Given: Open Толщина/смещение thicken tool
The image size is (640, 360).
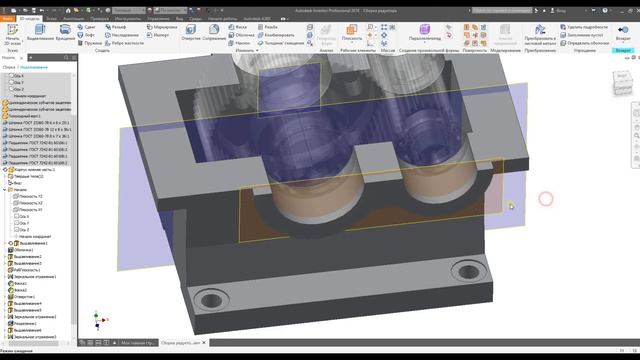Looking at the screenshot, I should pos(281,43).
